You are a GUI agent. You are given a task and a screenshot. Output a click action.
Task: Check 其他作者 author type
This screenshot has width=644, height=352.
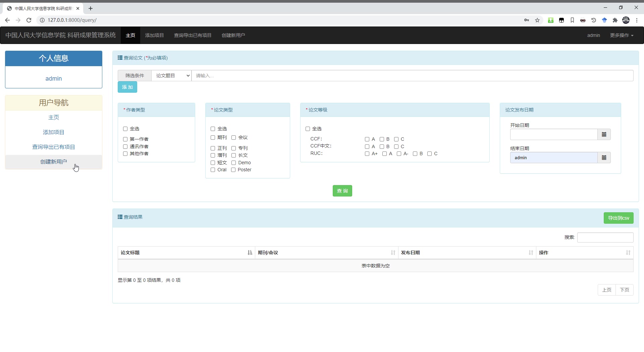pyautogui.click(x=125, y=153)
